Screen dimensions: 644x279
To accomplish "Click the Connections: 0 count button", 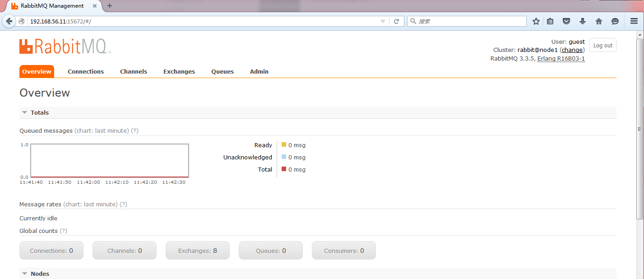I will point(51,251).
